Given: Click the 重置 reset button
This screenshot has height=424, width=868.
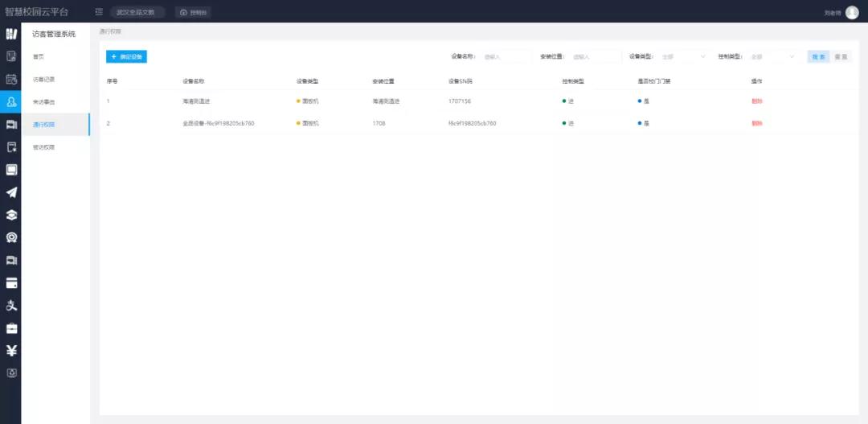Looking at the screenshot, I should point(841,56).
